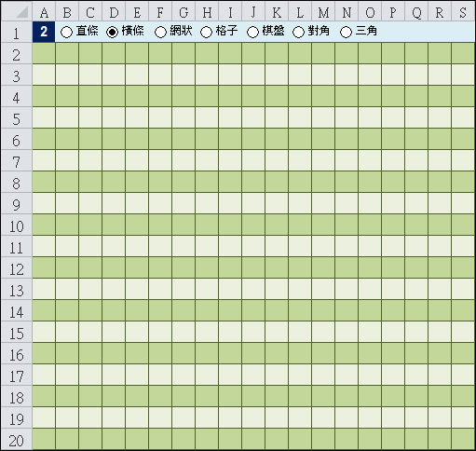Select column B header
This screenshot has width=476, height=451.
click(x=67, y=12)
